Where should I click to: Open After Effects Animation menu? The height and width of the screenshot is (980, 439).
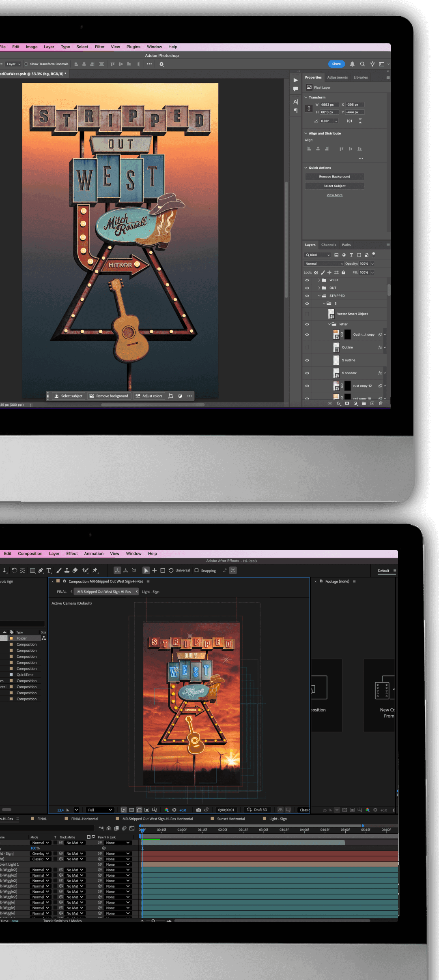94,554
